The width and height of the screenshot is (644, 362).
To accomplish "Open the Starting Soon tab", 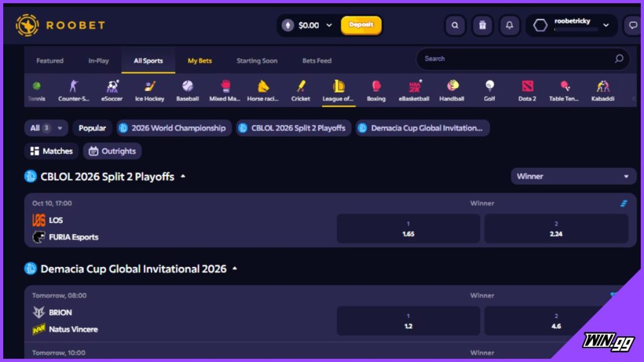I will (257, 61).
